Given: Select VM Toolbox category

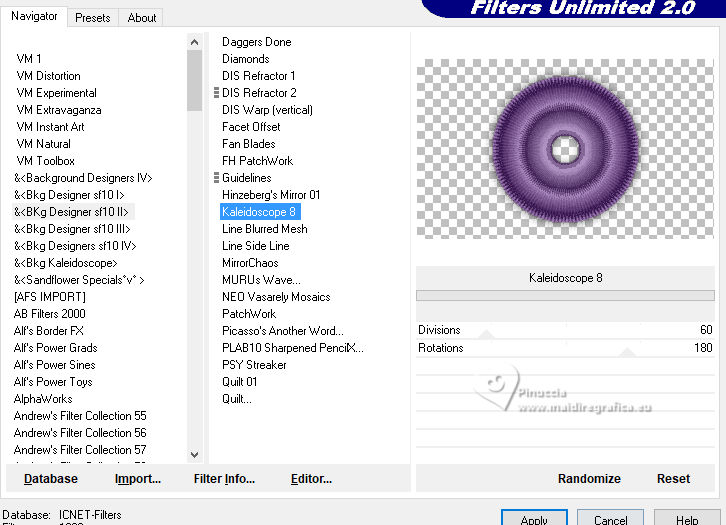Looking at the screenshot, I should (45, 161).
